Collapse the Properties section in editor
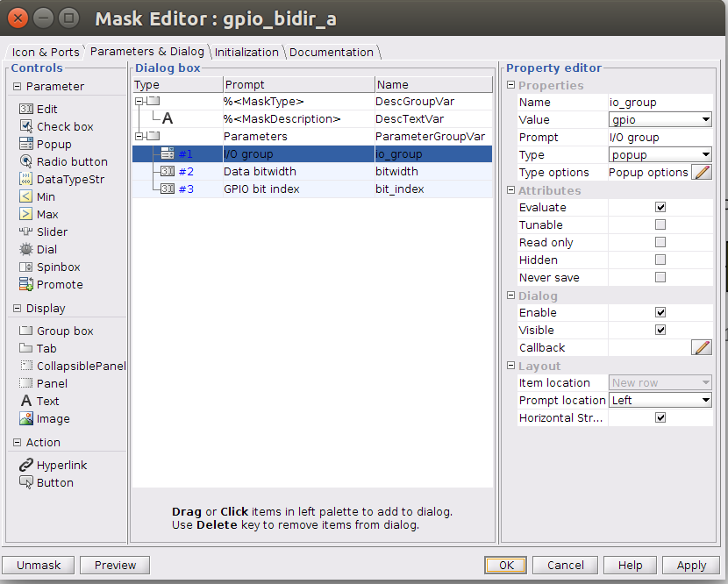Screen dimensions: 728x584 click(x=510, y=85)
